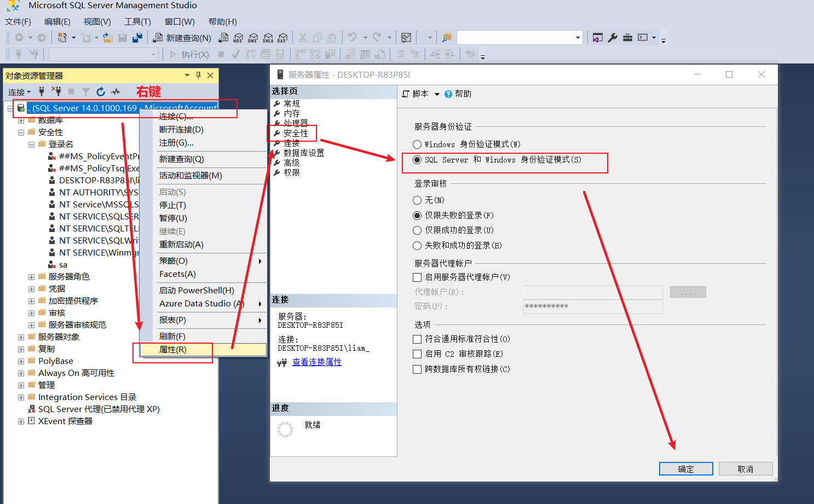Select the Integration Services 目录 tree item
814x504 pixels.
(87, 397)
